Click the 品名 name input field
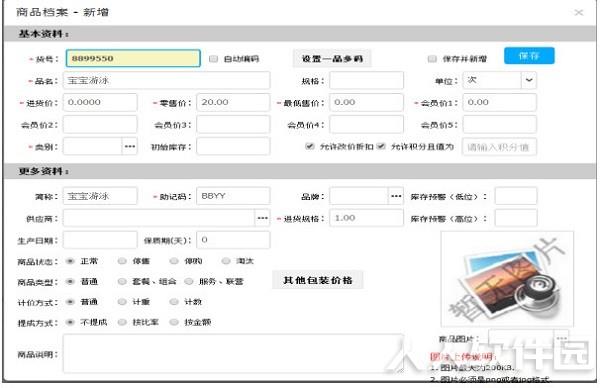 (166, 80)
